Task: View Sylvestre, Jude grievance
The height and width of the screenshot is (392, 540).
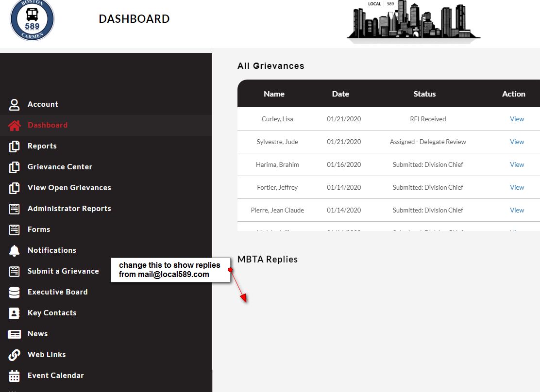Action: (x=517, y=142)
